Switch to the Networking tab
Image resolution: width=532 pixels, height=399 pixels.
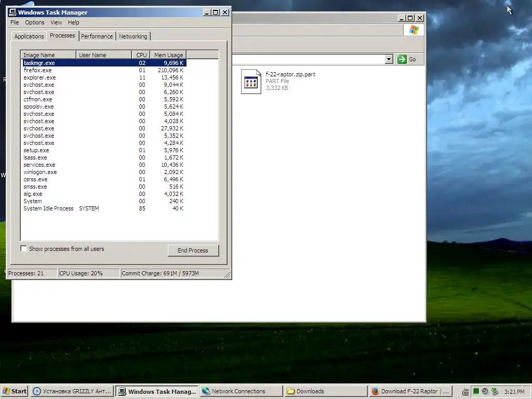coord(133,36)
